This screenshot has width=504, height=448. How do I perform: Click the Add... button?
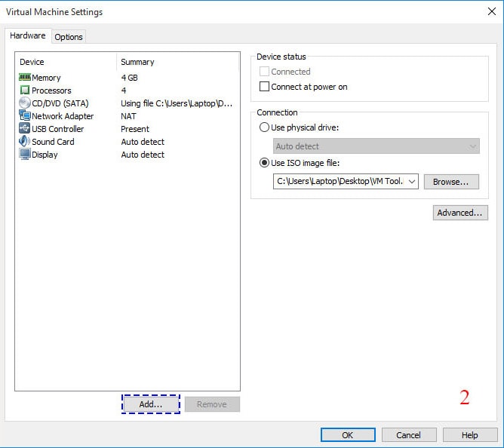[151, 404]
